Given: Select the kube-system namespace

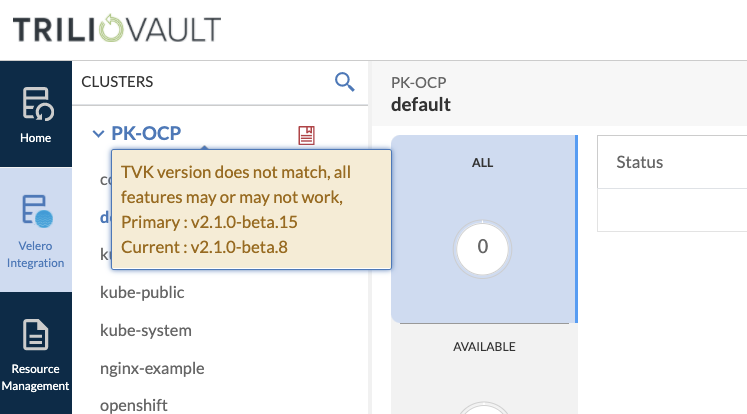Looking at the screenshot, I should point(145,330).
